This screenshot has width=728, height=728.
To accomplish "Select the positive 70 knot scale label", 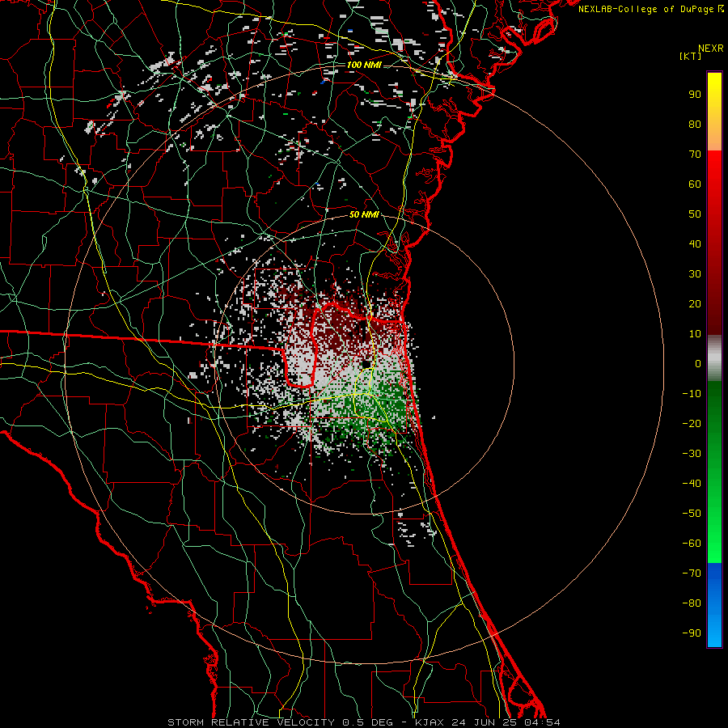I will point(695,154).
